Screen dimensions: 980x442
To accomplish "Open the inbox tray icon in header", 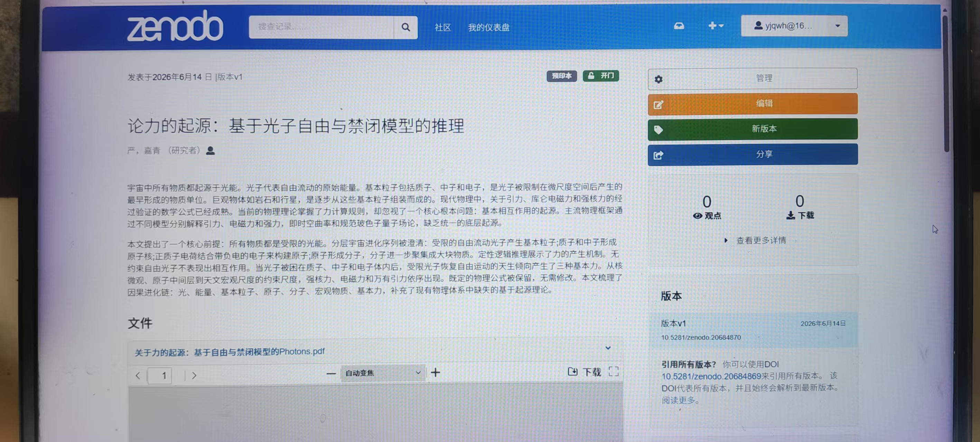I will [679, 26].
